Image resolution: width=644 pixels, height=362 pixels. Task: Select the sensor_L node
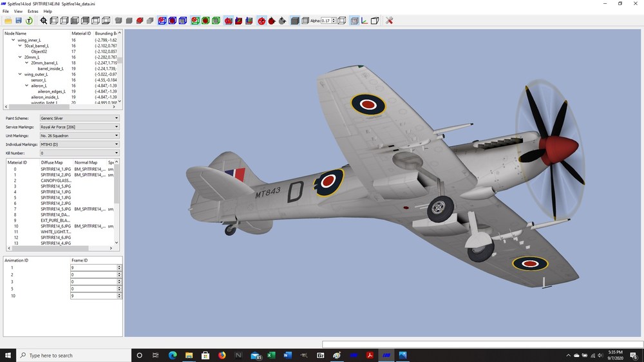point(39,80)
